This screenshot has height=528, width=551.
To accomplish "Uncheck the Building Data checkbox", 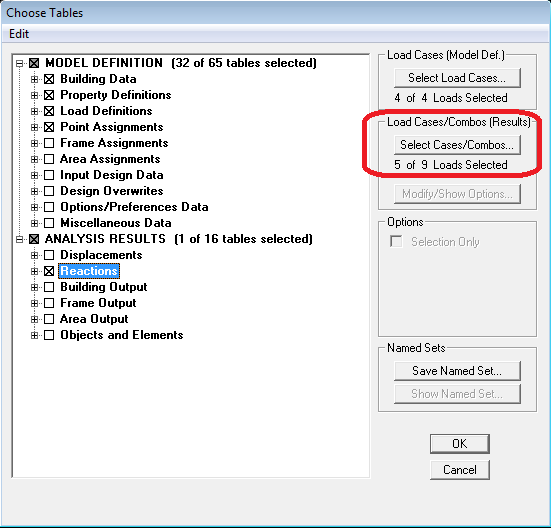I will point(49,79).
